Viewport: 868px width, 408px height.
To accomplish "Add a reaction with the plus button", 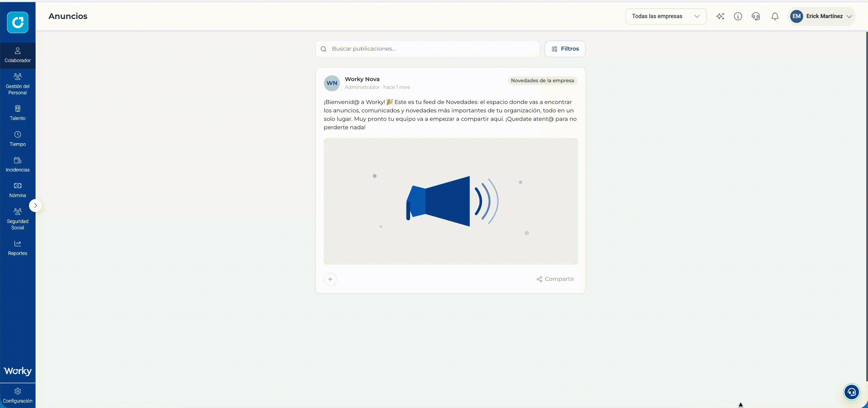I will click(x=330, y=279).
